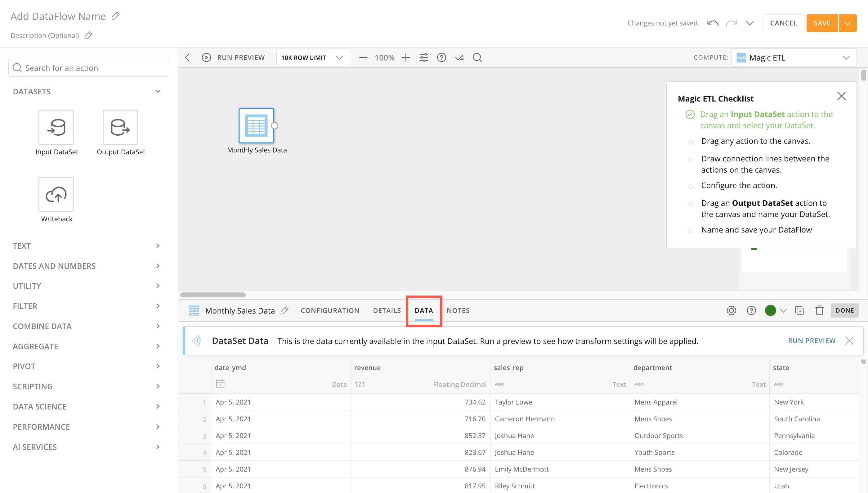Open canvas search magnifier icon

point(477,57)
